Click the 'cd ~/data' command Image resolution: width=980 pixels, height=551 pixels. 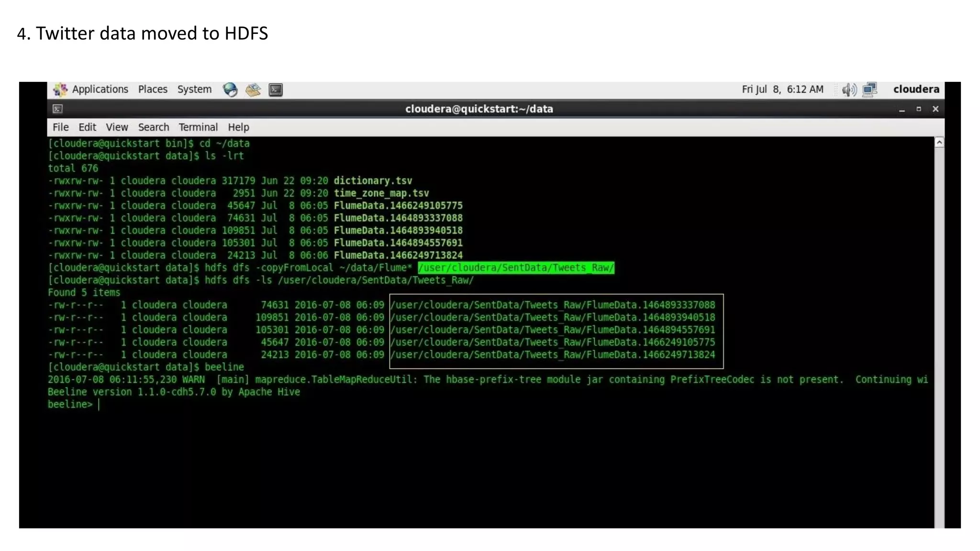(x=224, y=143)
